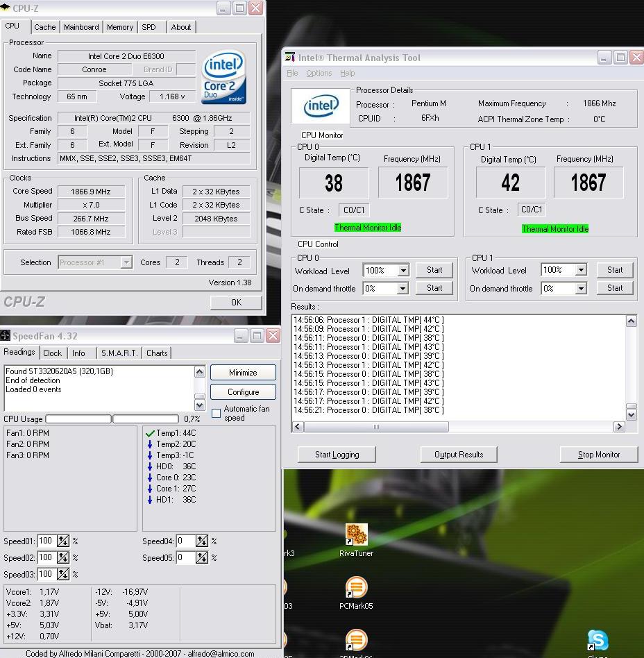The image size is (644, 658).
Task: Click the CPU Usage progress bar in SpeedFan
Action: (x=112, y=419)
